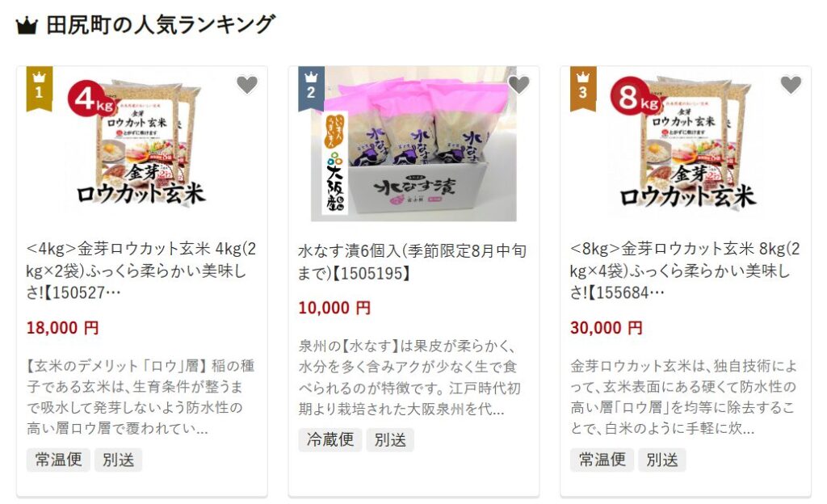Toggle heart on 水なす漬 product

(x=518, y=84)
